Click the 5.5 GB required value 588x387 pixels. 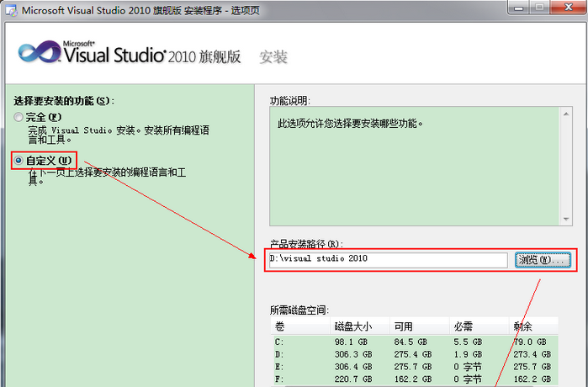pos(468,342)
